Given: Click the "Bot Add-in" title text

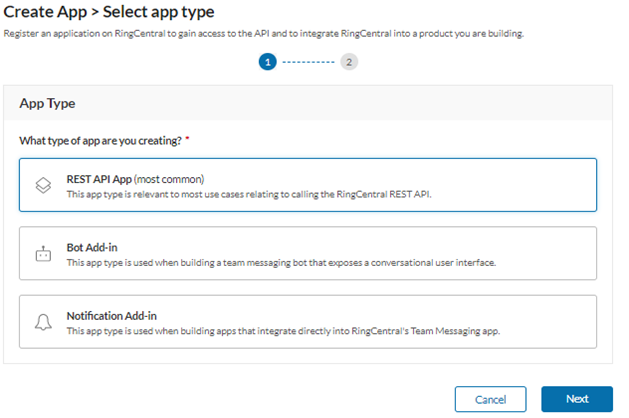Looking at the screenshot, I should 94,246.
